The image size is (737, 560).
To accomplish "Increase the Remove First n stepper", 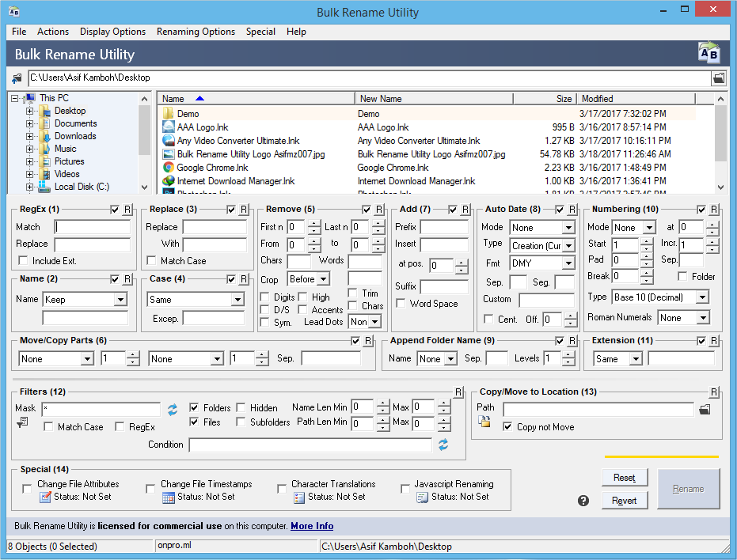I will 314,224.
